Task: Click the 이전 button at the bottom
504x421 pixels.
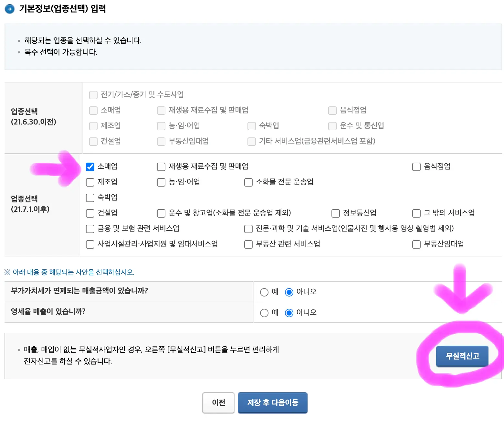Action: [x=218, y=403]
